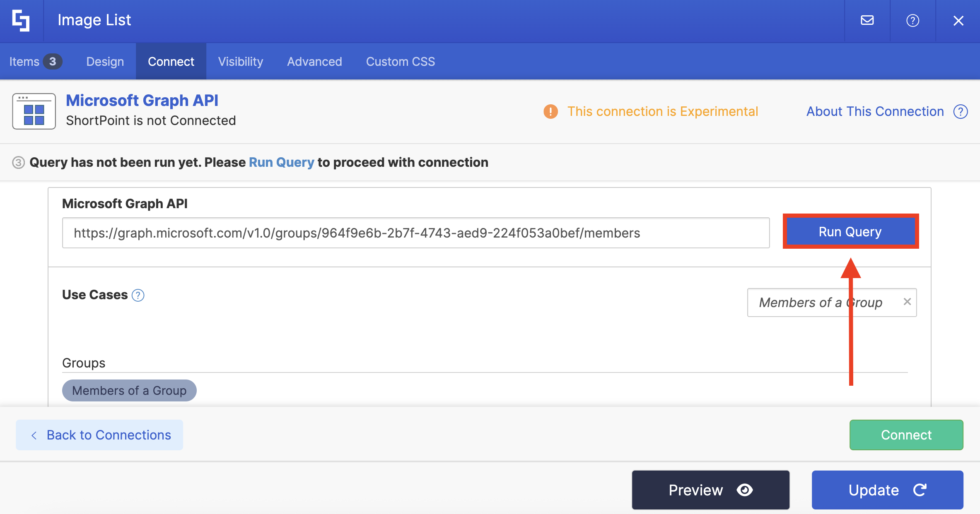The width and height of the screenshot is (980, 514).
Task: Click the ShortPoint logo icon
Action: [21, 20]
